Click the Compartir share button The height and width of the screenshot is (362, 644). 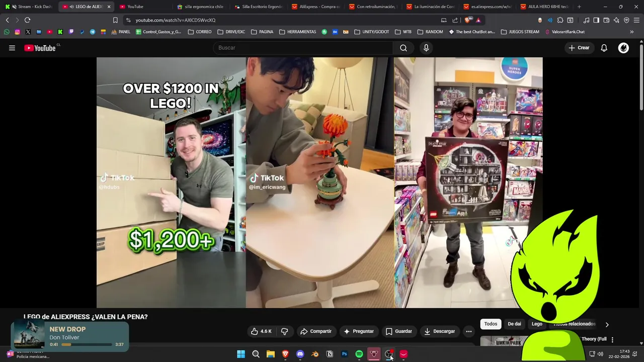coord(315,331)
